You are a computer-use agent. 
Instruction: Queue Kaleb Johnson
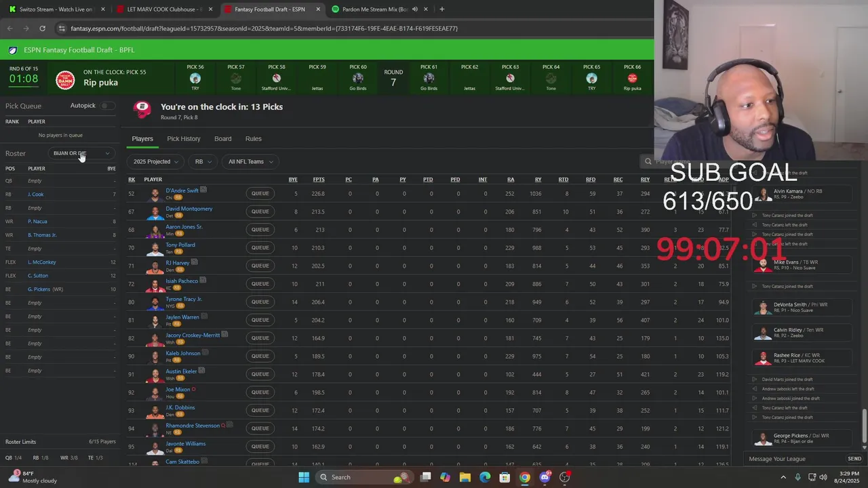tap(260, 356)
